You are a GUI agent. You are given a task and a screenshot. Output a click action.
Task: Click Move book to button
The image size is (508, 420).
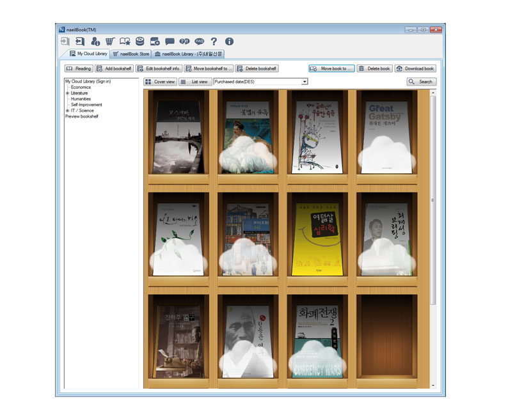point(331,68)
